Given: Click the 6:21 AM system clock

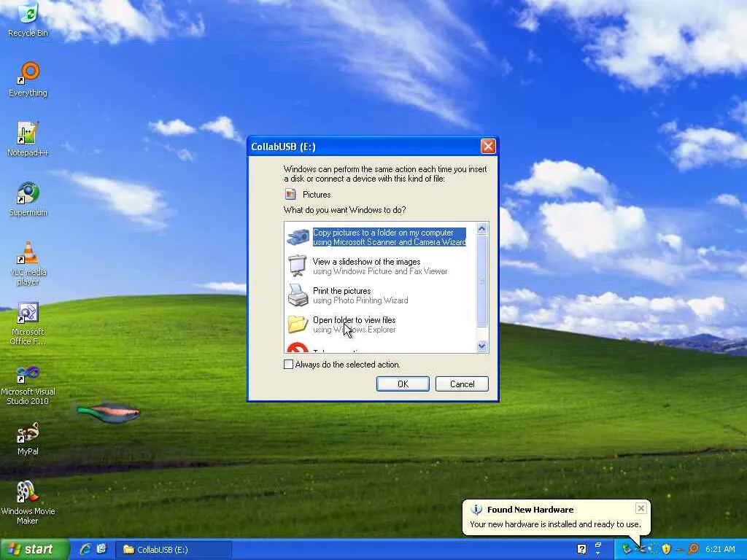Looking at the screenshot, I should coord(720,549).
